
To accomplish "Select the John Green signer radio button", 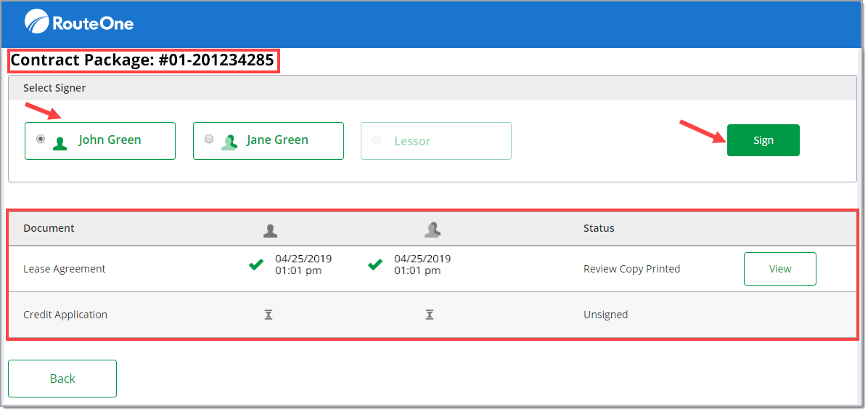I will click(41, 140).
